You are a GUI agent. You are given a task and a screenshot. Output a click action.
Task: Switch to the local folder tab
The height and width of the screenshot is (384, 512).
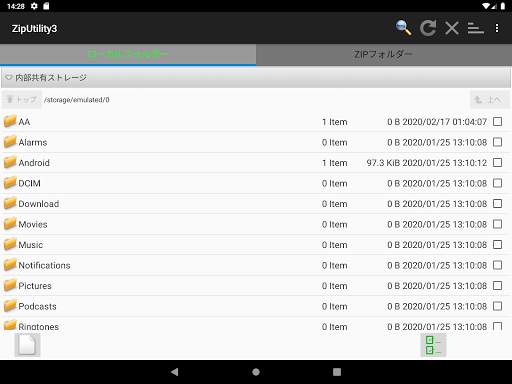pyautogui.click(x=128, y=54)
